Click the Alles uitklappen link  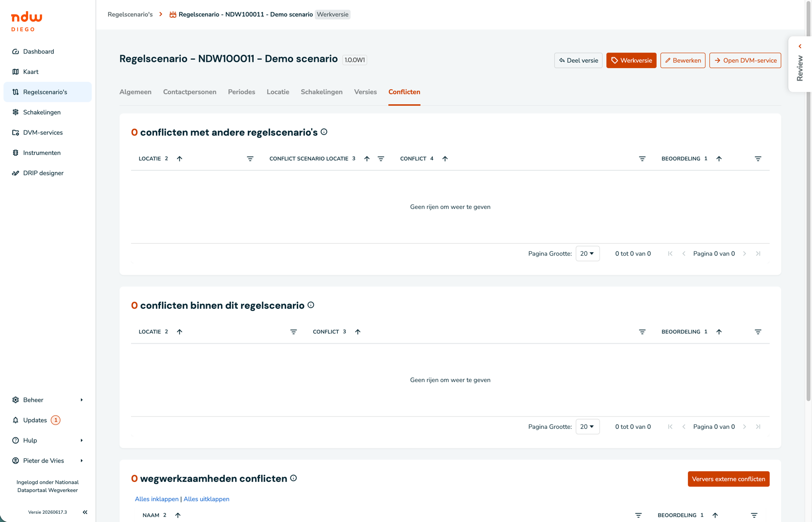(206, 499)
